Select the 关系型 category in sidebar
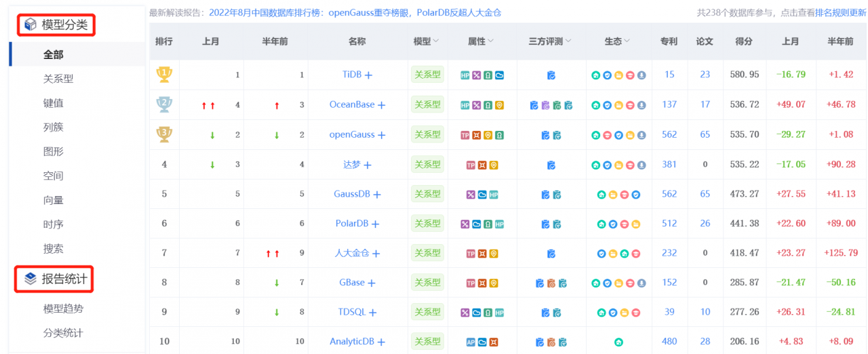Image resolution: width=868 pixels, height=354 pixels. 58,79
